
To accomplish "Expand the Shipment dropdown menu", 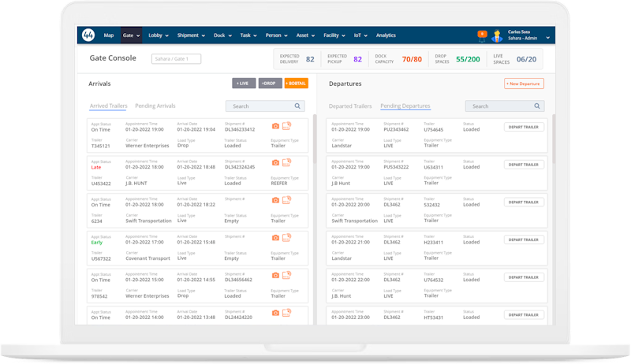I will (191, 35).
